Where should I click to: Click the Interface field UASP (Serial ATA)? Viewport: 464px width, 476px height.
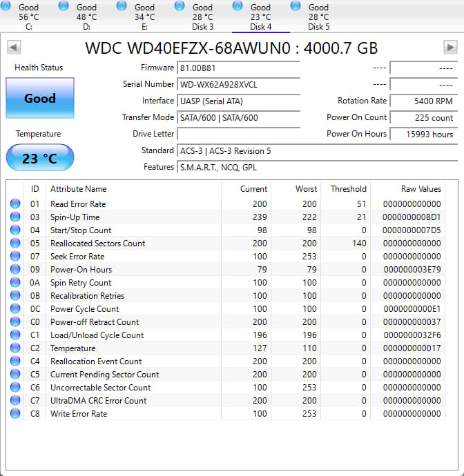pos(238,101)
